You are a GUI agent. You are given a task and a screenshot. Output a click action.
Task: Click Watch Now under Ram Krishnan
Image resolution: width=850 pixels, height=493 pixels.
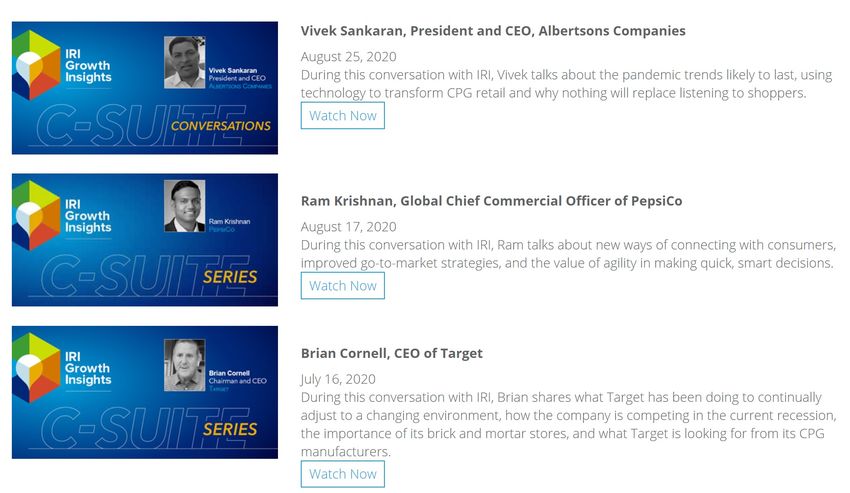click(x=343, y=286)
